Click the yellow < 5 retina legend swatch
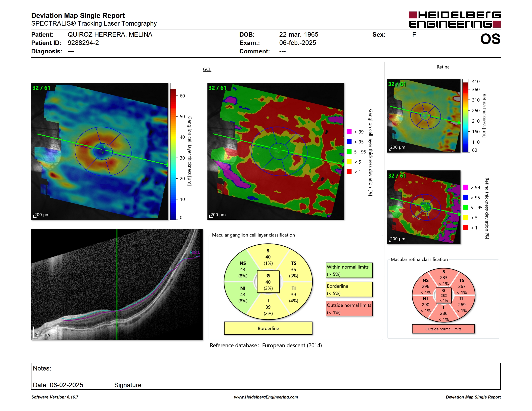This screenshot has height=411, width=532. (465, 217)
